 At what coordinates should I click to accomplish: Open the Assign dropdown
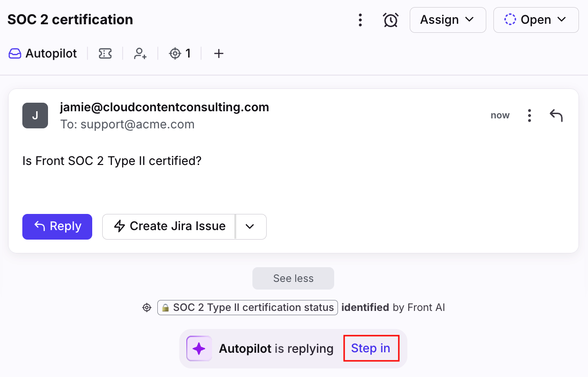point(447,20)
